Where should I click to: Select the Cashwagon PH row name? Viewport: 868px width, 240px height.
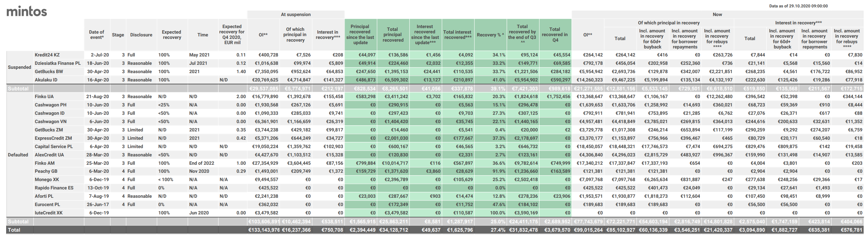pyautogui.click(x=51, y=105)
